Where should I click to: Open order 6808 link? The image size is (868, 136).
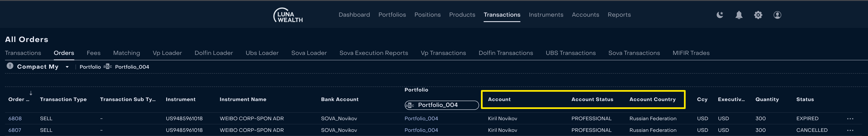coord(15,119)
